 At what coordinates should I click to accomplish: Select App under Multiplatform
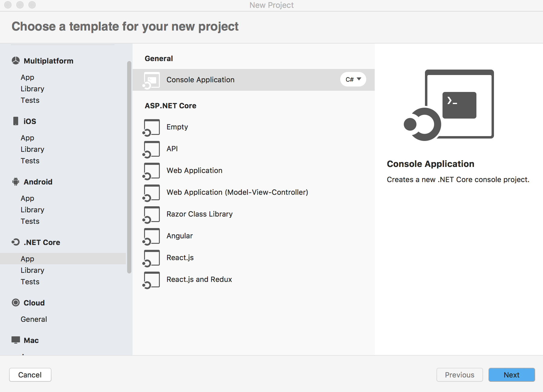tap(27, 77)
